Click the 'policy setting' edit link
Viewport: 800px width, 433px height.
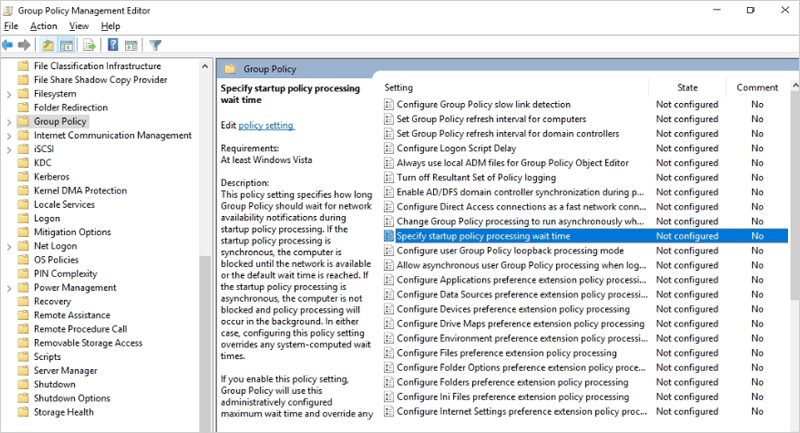pos(266,126)
